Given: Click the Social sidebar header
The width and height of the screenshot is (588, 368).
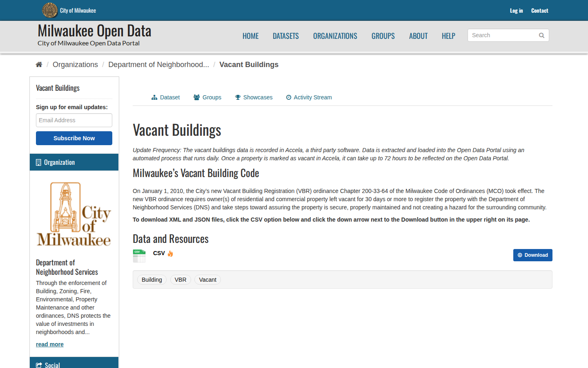Looking at the screenshot, I should click(74, 363).
